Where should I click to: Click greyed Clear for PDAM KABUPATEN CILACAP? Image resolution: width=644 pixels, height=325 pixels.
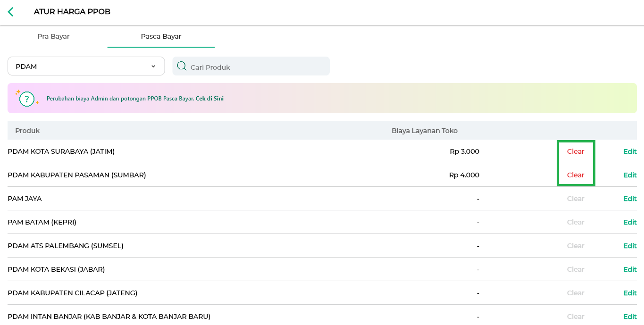click(x=576, y=293)
